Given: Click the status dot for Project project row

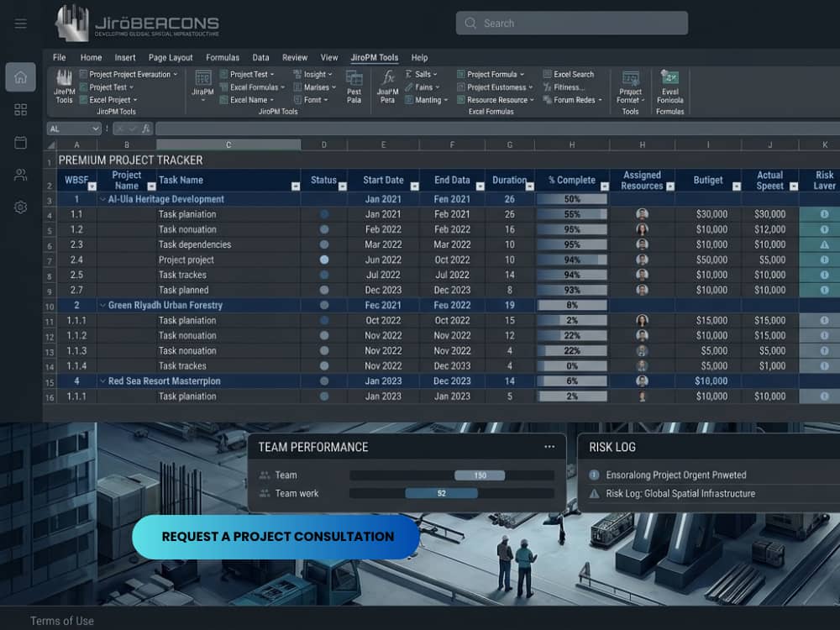Looking at the screenshot, I should [x=324, y=260].
